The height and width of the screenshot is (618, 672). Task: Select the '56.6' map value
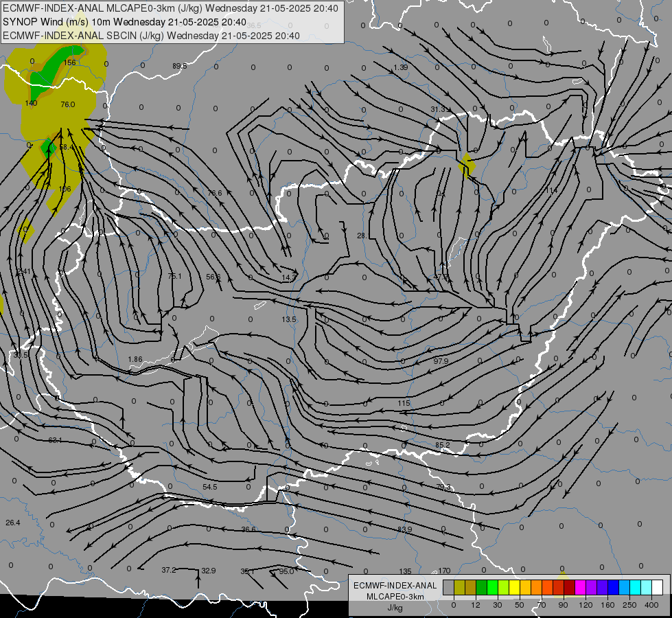coord(213,277)
